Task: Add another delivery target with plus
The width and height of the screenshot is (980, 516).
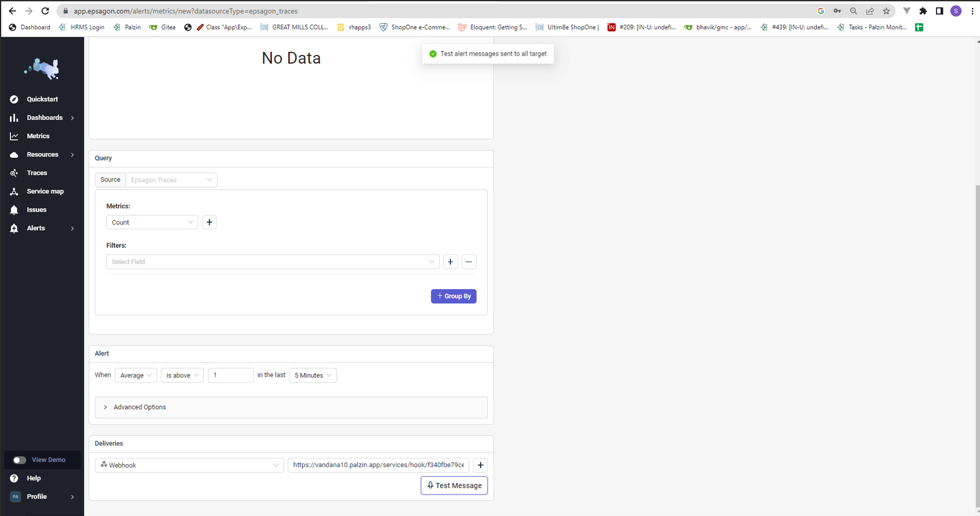Action: [x=480, y=465]
